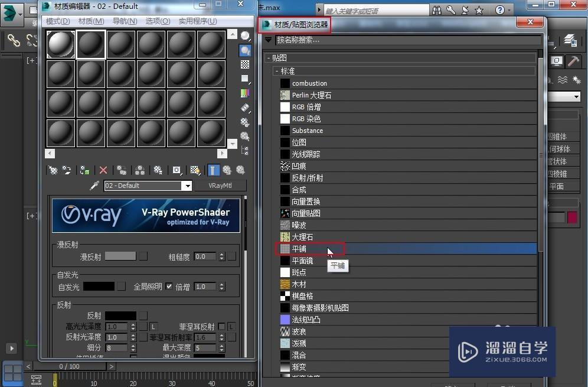
Task: Click the Select and Link chain icon
Action: (x=14, y=40)
